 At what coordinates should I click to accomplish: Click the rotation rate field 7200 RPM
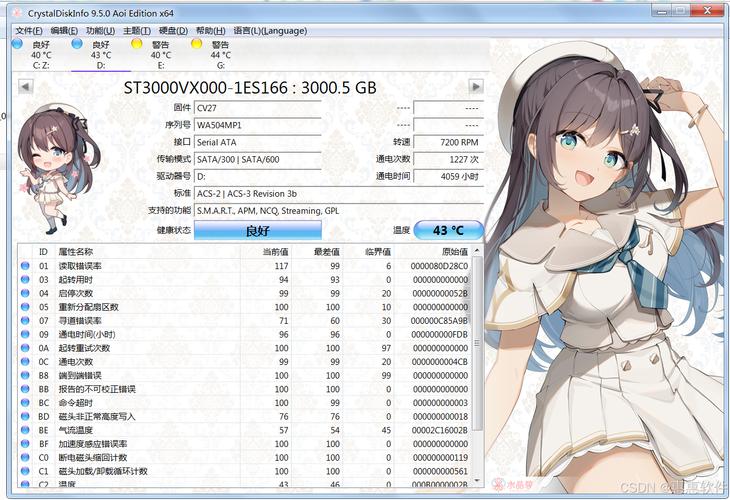click(448, 142)
